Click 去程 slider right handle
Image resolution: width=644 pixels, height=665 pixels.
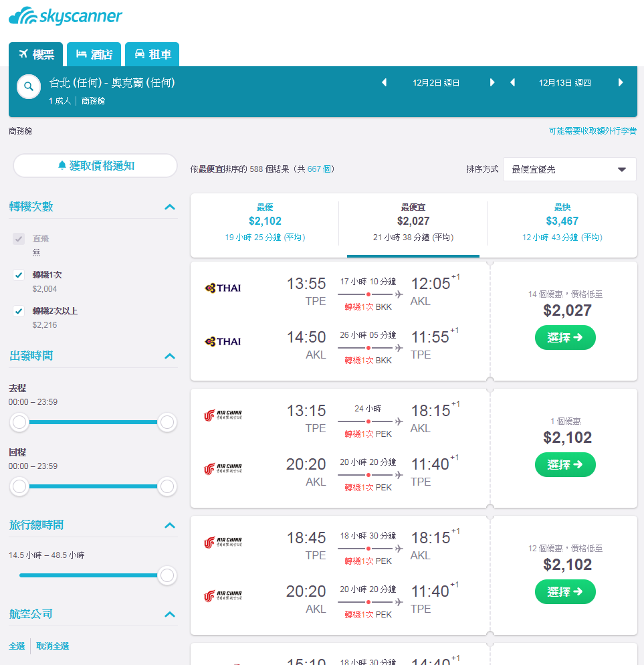tap(167, 422)
